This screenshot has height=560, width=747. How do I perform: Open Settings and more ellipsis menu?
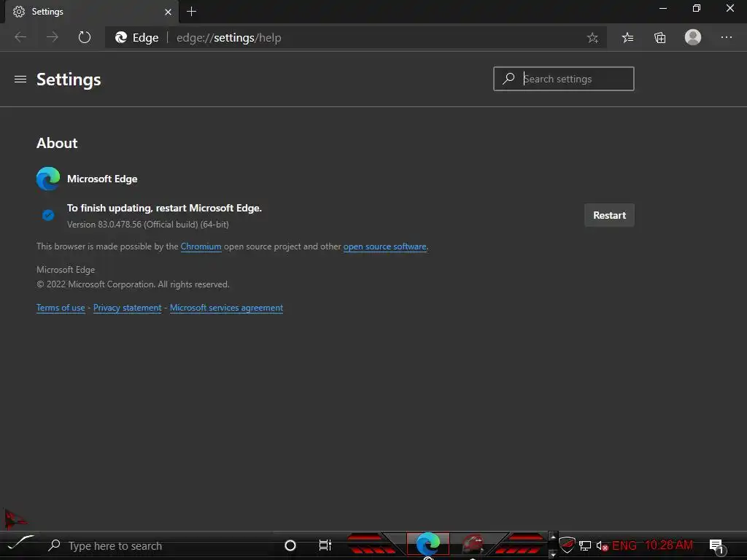pyautogui.click(x=727, y=37)
